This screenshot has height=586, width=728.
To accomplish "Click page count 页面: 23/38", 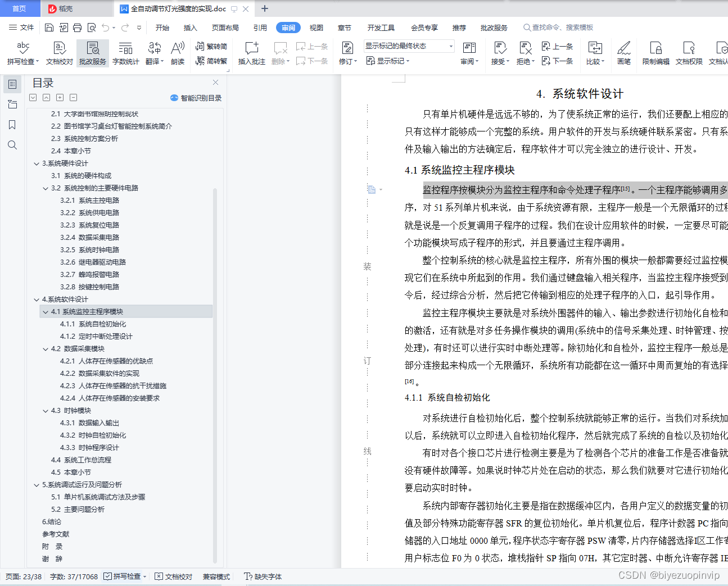I will [x=24, y=576].
